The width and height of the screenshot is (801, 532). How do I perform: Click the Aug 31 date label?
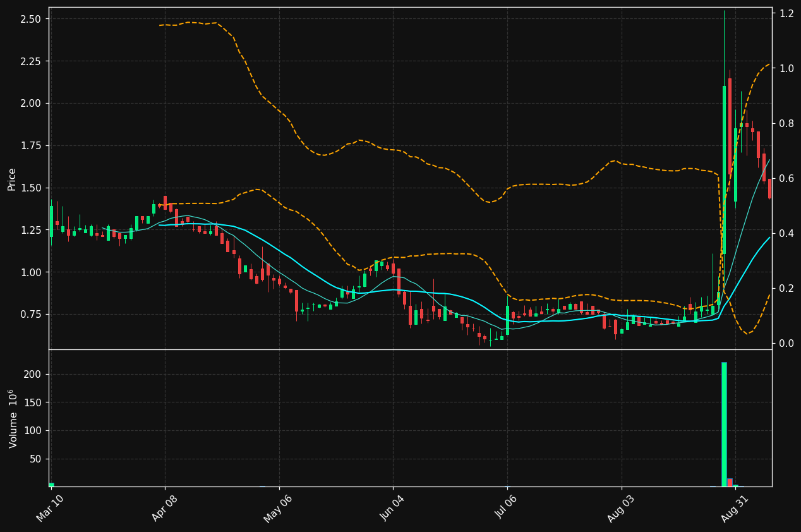pyautogui.click(x=733, y=508)
